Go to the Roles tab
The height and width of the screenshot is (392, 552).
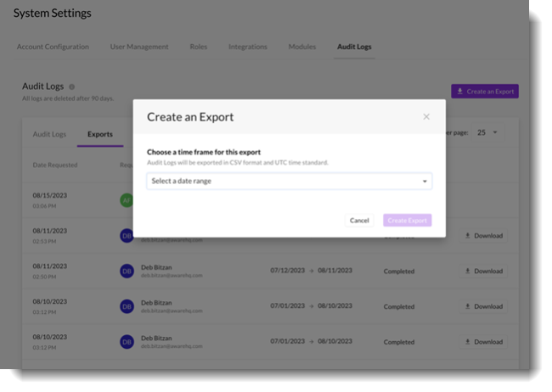click(198, 47)
